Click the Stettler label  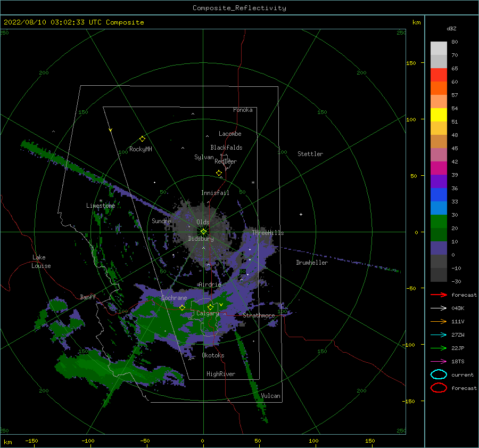[310, 154]
